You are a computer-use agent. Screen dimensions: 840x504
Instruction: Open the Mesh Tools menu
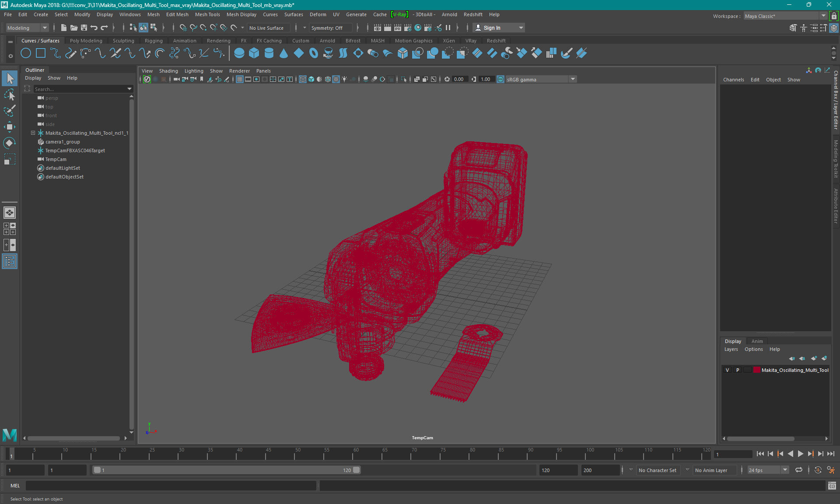(207, 14)
